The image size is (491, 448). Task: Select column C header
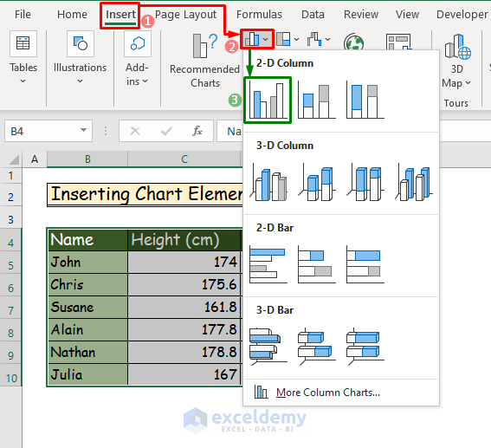(184, 159)
